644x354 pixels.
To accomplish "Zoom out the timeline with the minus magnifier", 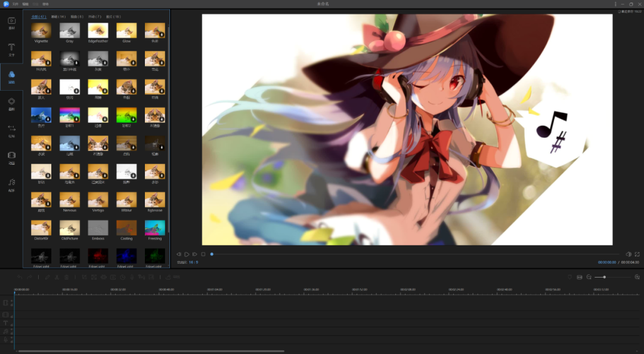I will [589, 277].
